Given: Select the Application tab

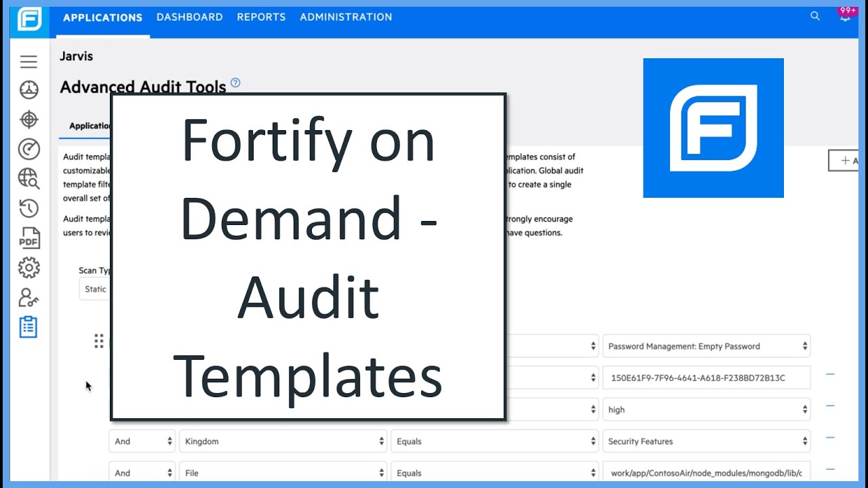Looking at the screenshot, I should 90,125.
